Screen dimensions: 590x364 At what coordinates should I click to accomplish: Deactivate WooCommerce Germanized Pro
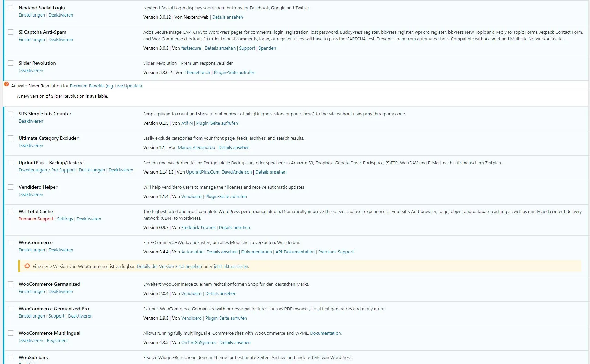80,316
